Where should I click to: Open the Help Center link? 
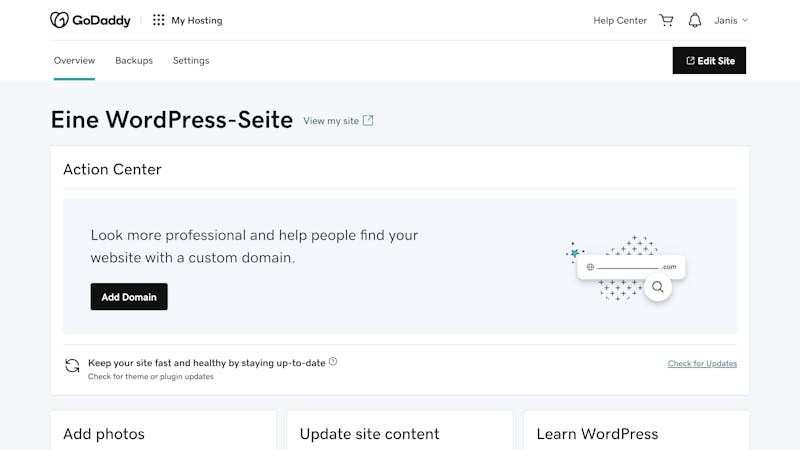tap(620, 20)
